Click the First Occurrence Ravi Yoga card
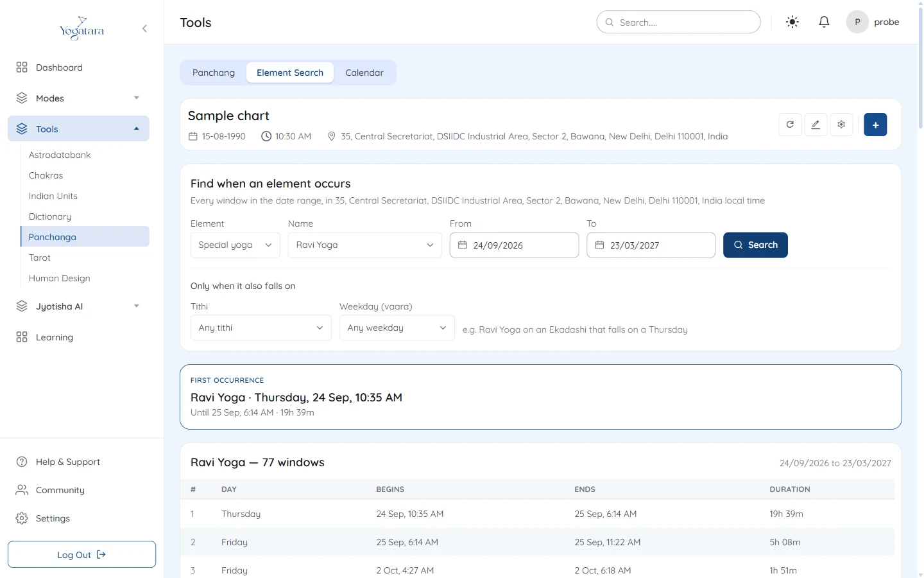The image size is (924, 578). pos(541,397)
